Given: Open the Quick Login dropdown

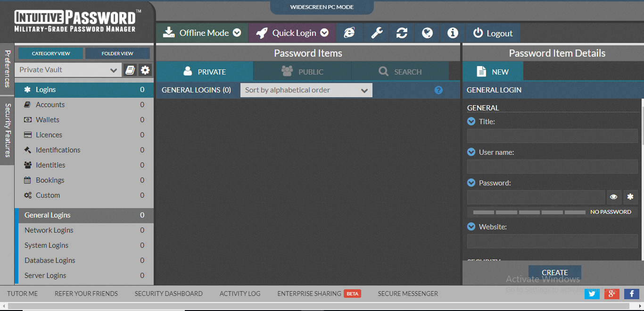Looking at the screenshot, I should pos(292,33).
